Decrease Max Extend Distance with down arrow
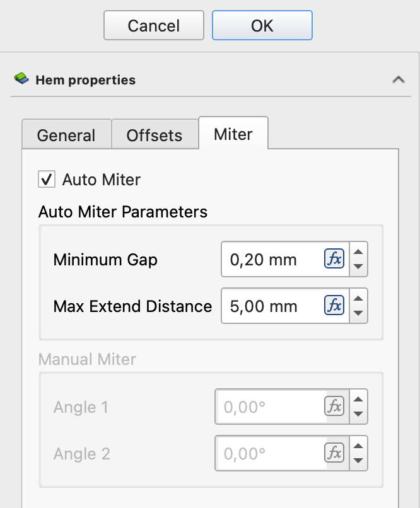Screen dimensions: 420x508 click(358, 313)
